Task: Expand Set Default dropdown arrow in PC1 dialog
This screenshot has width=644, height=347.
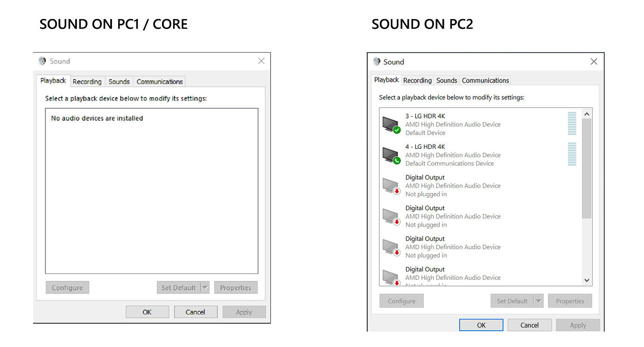Action: tap(205, 288)
